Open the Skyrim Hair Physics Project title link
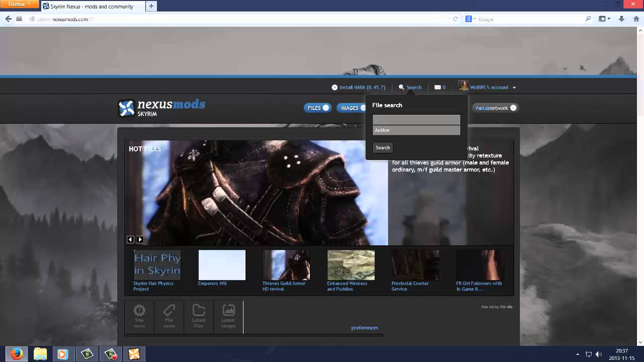This screenshot has height=362, width=644. pos(153,286)
